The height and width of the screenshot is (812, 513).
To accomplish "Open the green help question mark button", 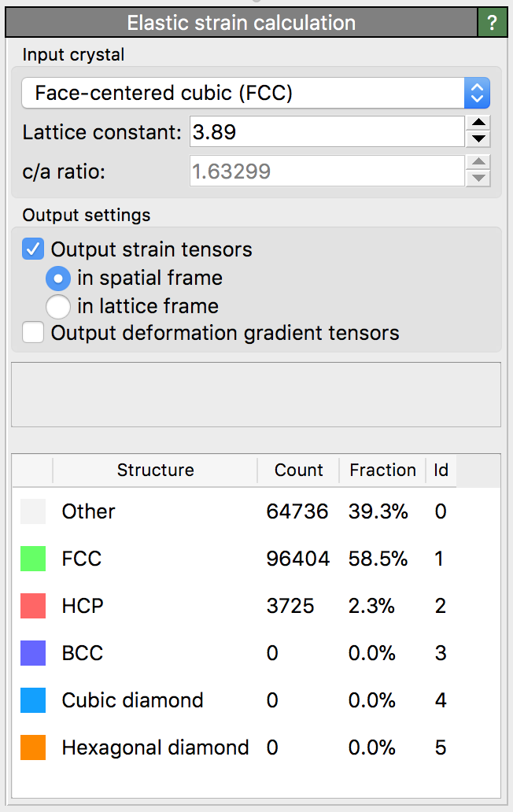I will (493, 23).
